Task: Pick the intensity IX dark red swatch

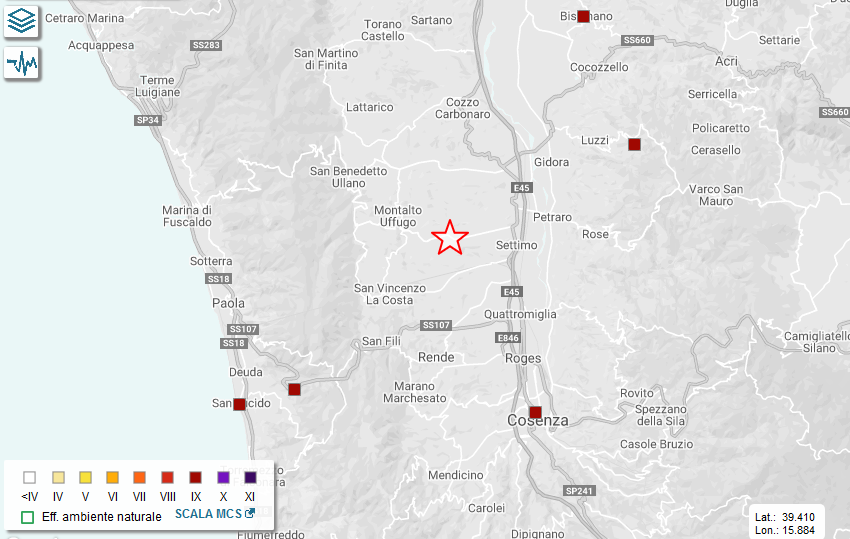Action: (195, 477)
